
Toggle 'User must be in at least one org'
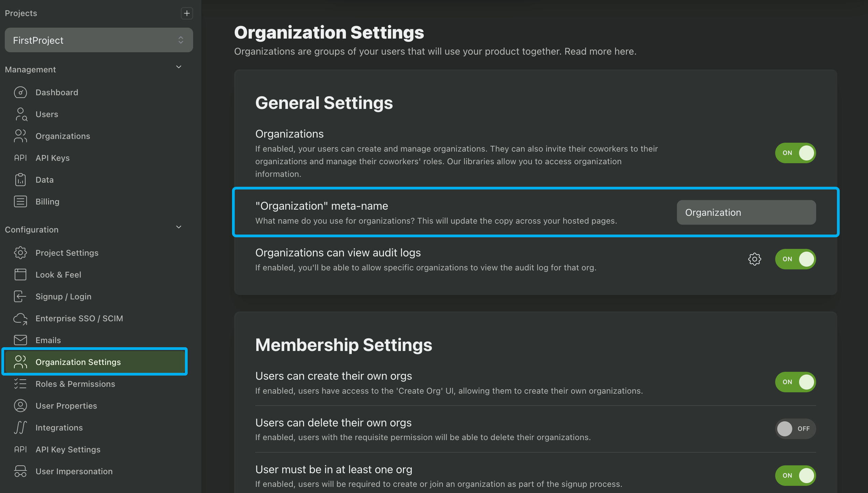795,475
